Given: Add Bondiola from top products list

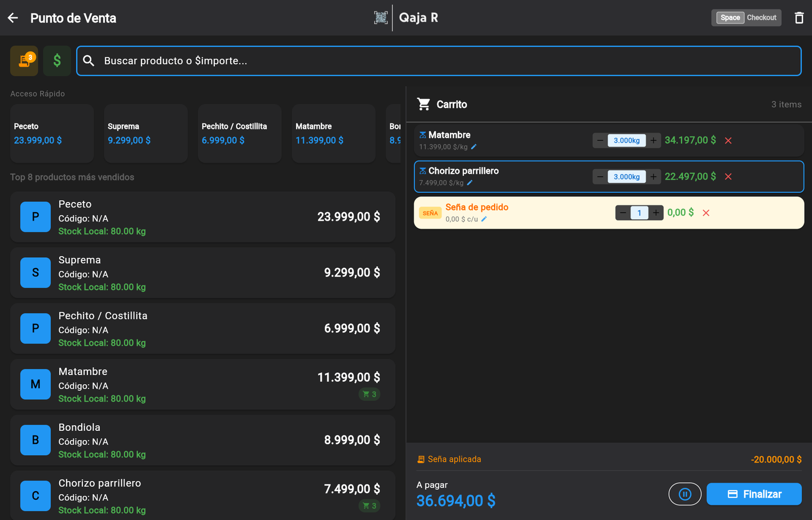Looking at the screenshot, I should [x=202, y=440].
